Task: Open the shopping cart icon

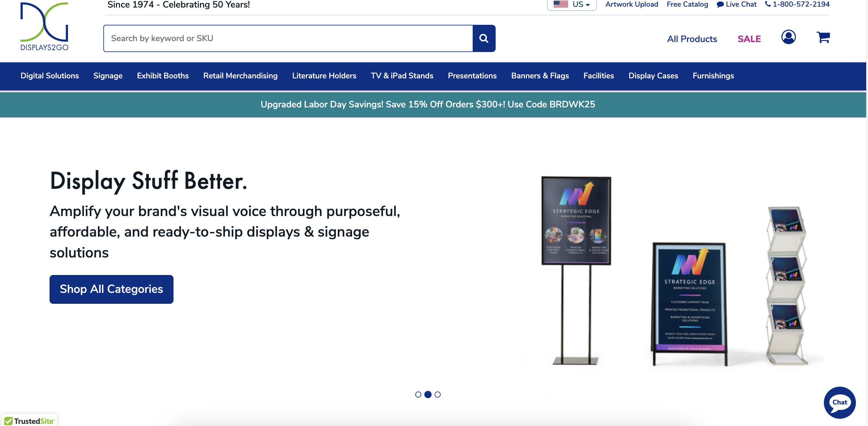Action: coord(823,37)
